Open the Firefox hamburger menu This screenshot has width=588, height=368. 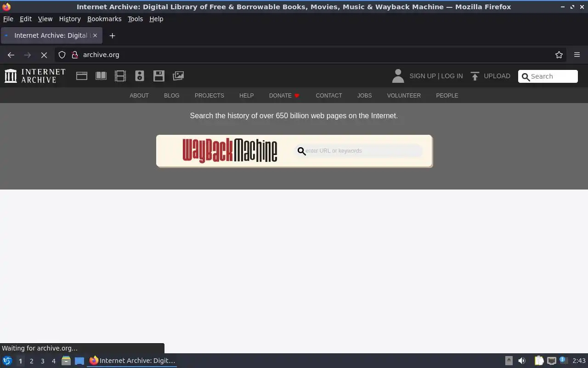click(x=577, y=55)
